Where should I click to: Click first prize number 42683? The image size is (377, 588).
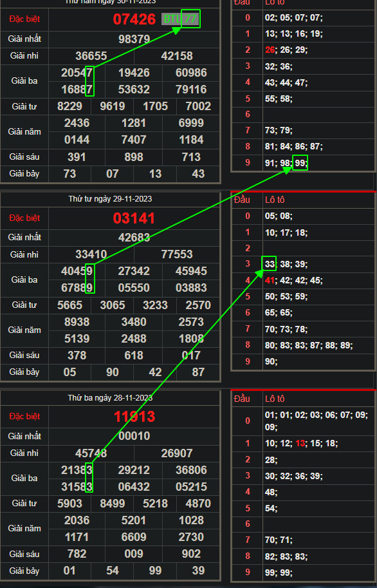(134, 238)
